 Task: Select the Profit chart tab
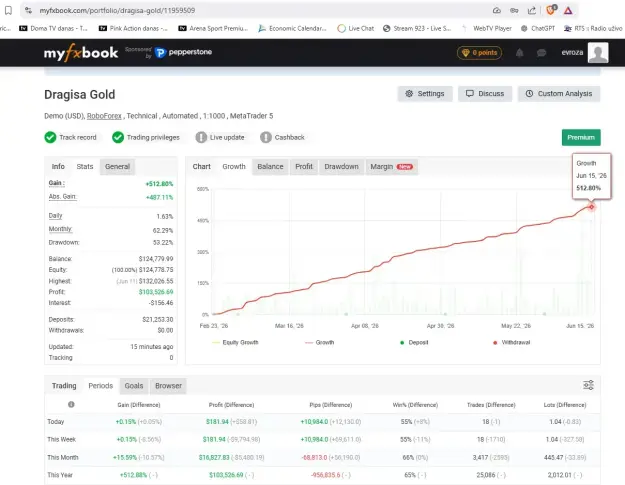point(304,167)
